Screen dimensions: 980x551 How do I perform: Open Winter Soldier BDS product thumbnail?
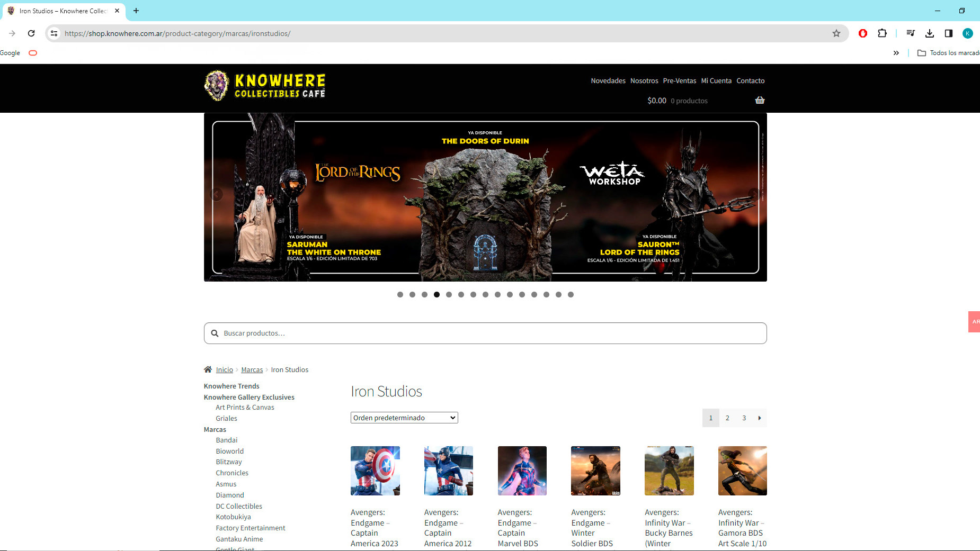point(595,471)
